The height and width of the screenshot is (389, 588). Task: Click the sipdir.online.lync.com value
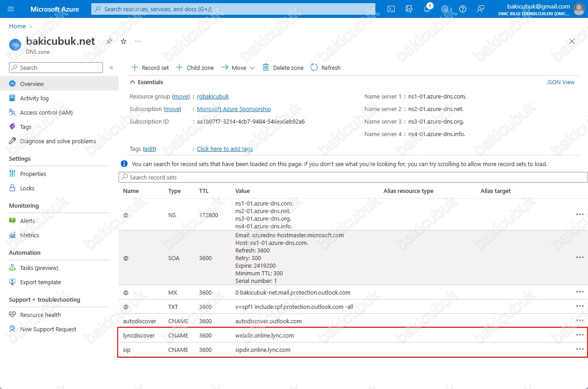pyautogui.click(x=263, y=350)
